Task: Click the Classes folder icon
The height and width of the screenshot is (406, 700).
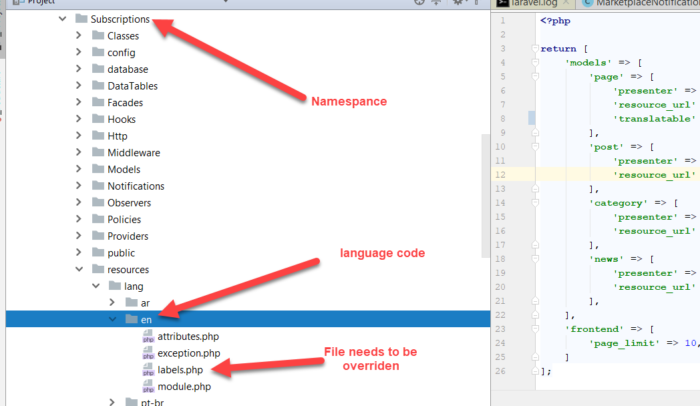Action: (x=98, y=35)
